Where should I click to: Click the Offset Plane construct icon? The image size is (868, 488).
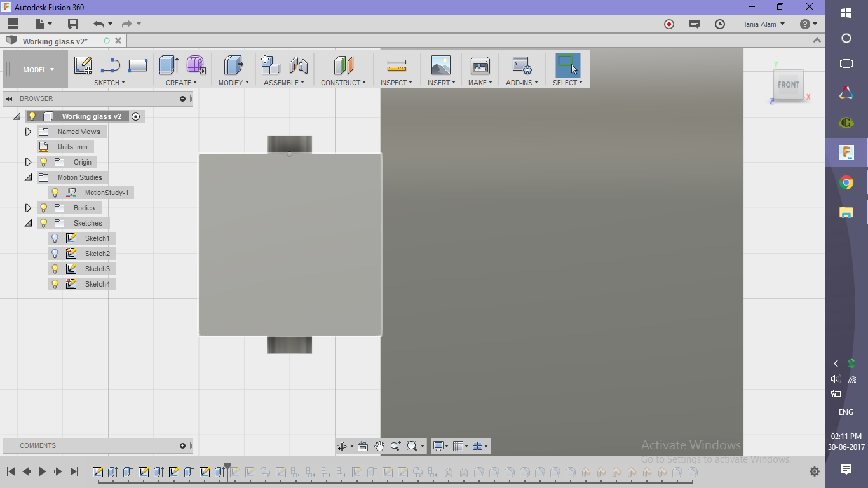(344, 65)
